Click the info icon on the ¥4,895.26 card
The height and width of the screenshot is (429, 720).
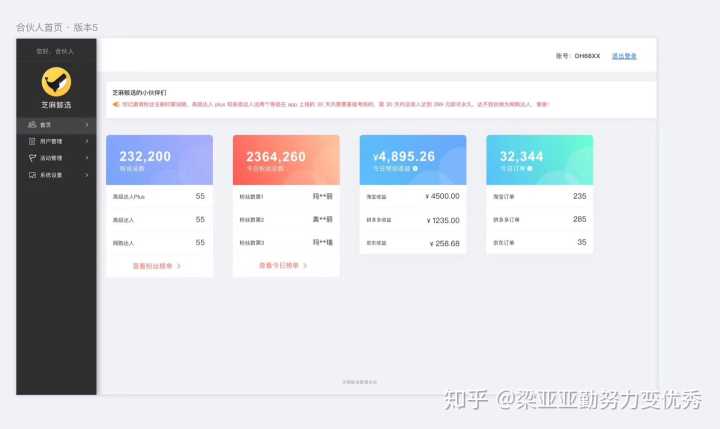tap(415, 169)
